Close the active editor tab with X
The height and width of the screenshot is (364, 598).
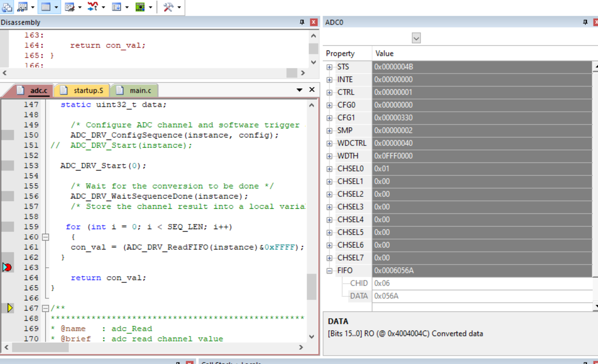tap(312, 90)
